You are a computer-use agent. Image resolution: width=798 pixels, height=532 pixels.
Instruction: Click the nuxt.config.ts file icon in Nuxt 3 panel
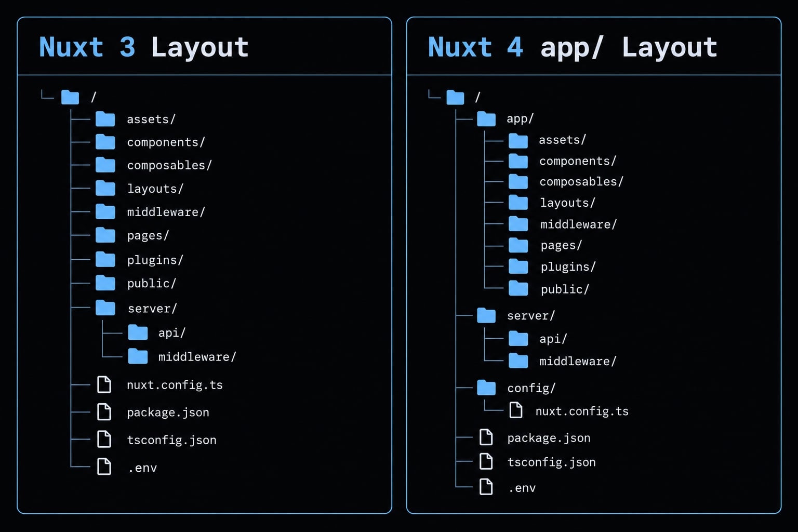pyautogui.click(x=104, y=384)
